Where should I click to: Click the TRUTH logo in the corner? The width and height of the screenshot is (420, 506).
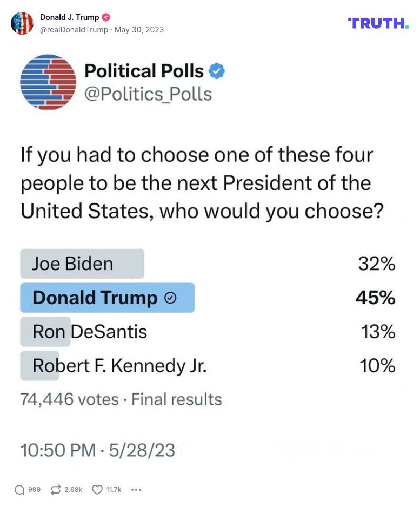378,23
